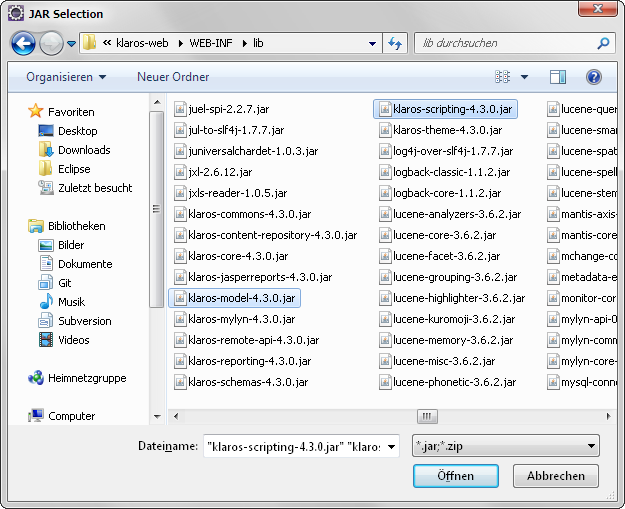625x509 pixels.
Task: Select klaros-schemas-4.3.0.jar file icon
Action: pyautogui.click(x=180, y=382)
